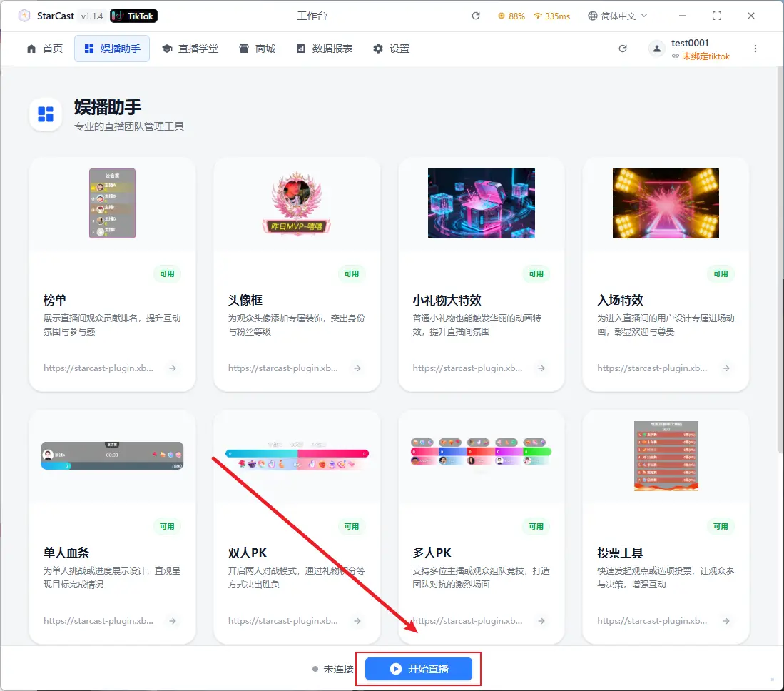Click the 头像框 plugin URL text

[283, 368]
